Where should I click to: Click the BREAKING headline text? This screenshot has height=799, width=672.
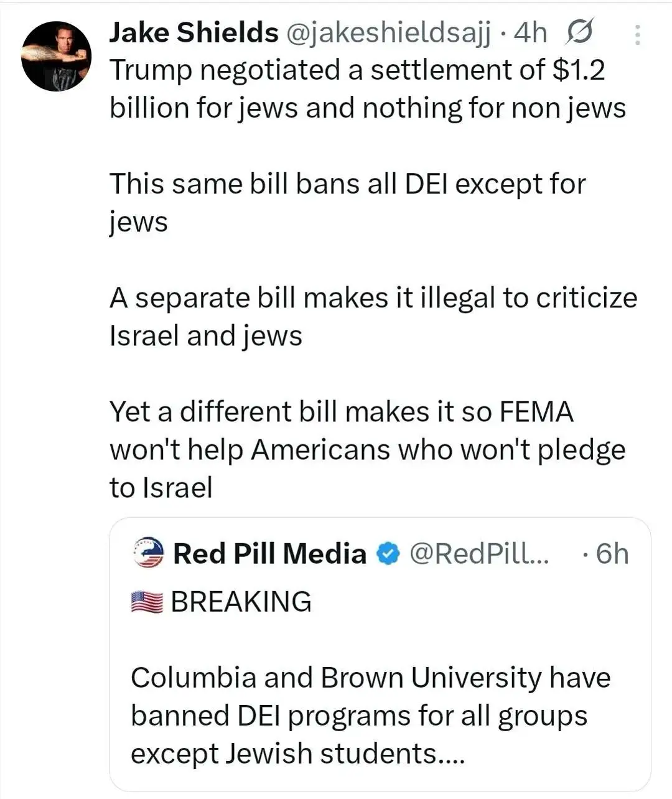pyautogui.click(x=241, y=602)
